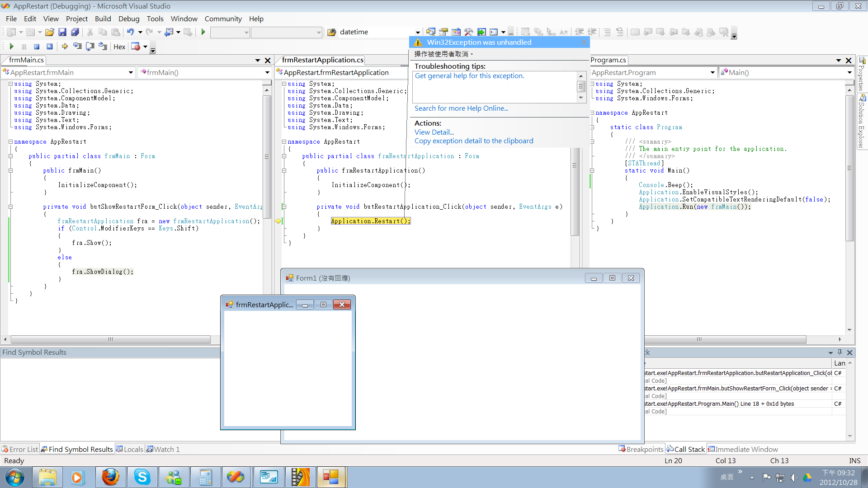
Task: Click the Program.cs vertical scrollbar thumb
Action: click(849, 168)
